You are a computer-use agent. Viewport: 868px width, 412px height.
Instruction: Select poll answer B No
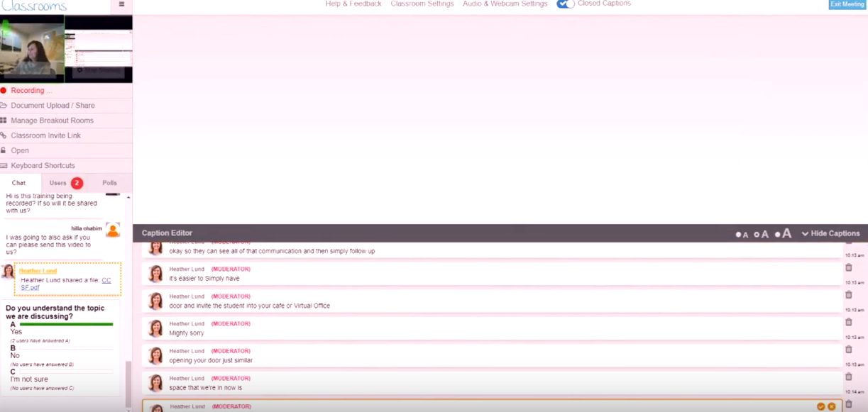pos(14,356)
